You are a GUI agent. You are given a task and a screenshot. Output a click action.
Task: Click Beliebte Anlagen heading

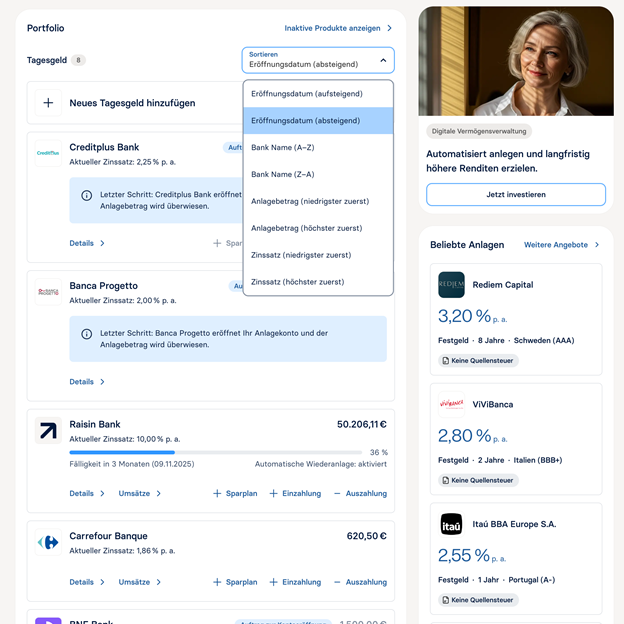pos(467,245)
